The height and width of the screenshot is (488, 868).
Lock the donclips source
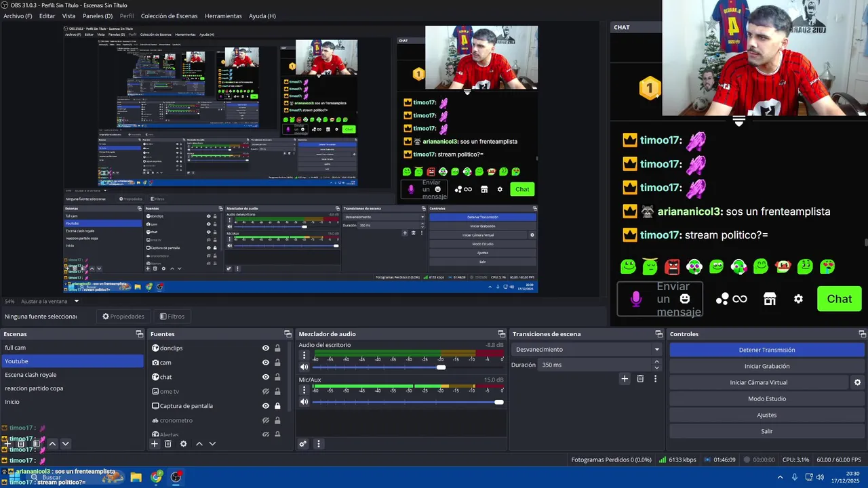[277, 348]
